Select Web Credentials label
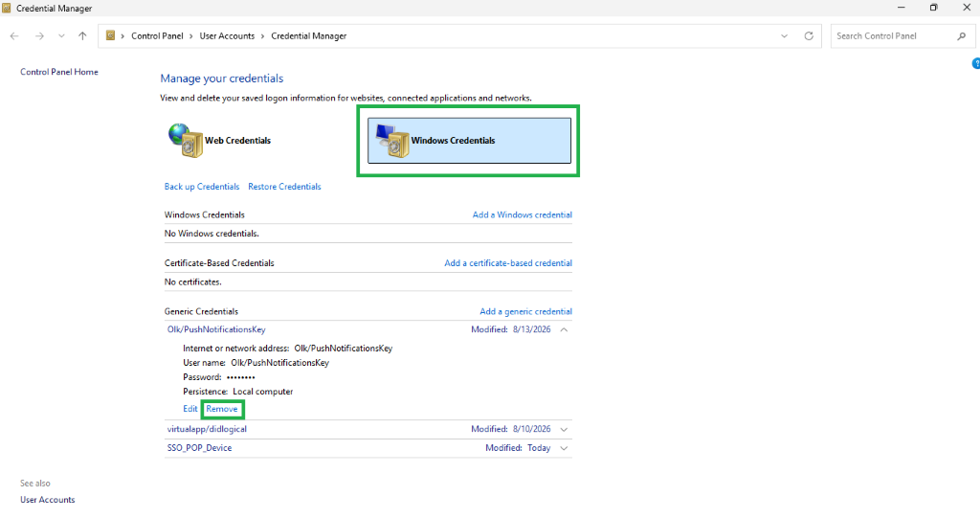Viewport: 980px width, 518px height. tap(238, 141)
